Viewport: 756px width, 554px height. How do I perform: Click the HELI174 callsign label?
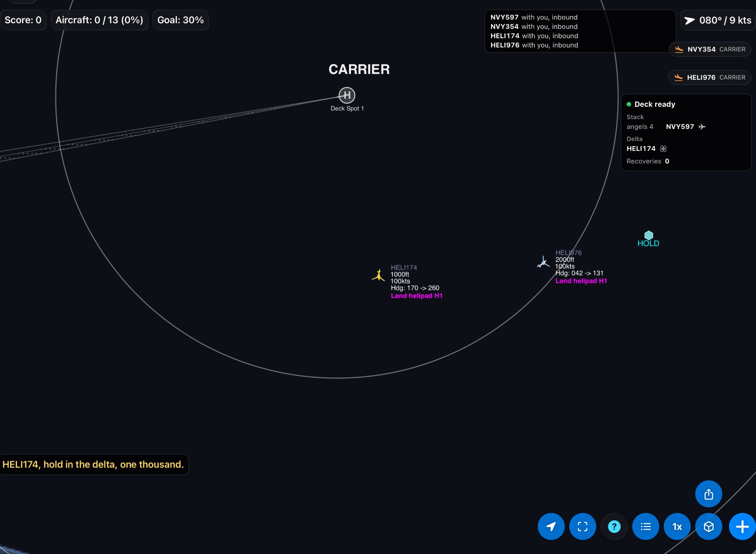404,268
